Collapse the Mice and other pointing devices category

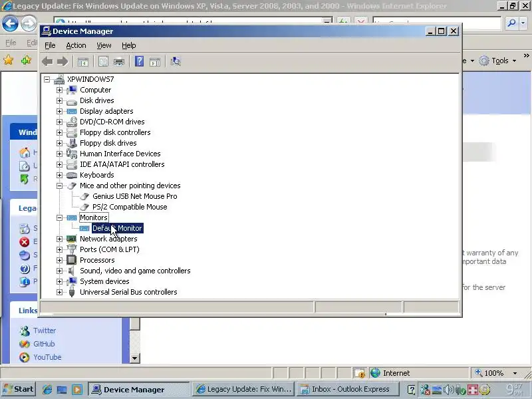pyautogui.click(x=59, y=186)
